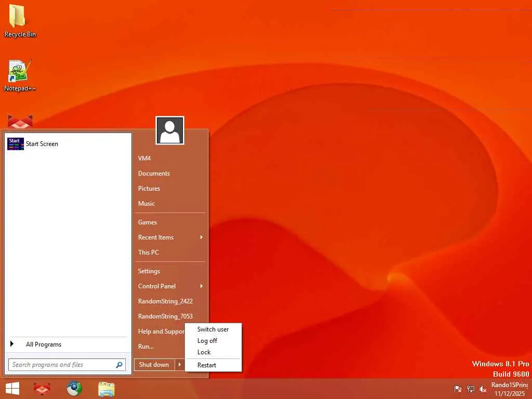Click the Shut down options arrow

point(179,365)
